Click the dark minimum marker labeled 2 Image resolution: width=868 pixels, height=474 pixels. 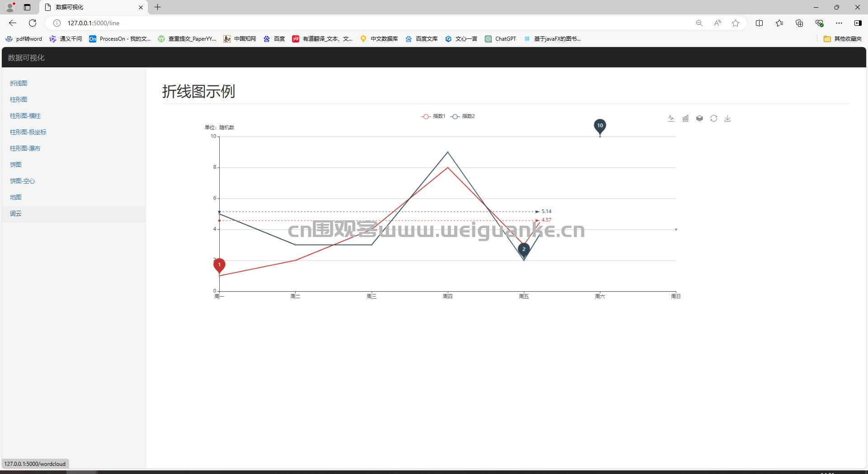(524, 250)
